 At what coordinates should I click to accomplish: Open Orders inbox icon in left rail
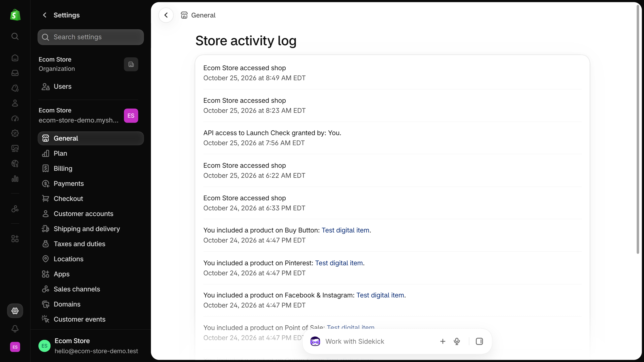click(x=15, y=73)
